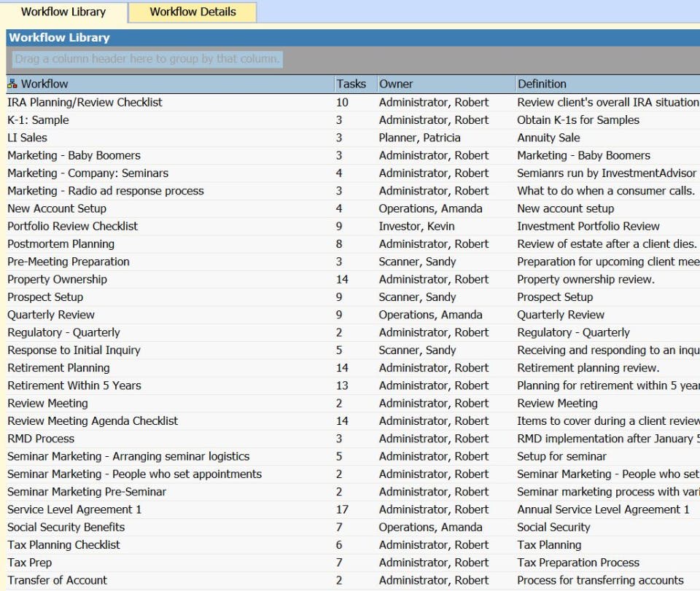
Task: Select Service Level Agreement 1 workflow
Action: pos(74,509)
